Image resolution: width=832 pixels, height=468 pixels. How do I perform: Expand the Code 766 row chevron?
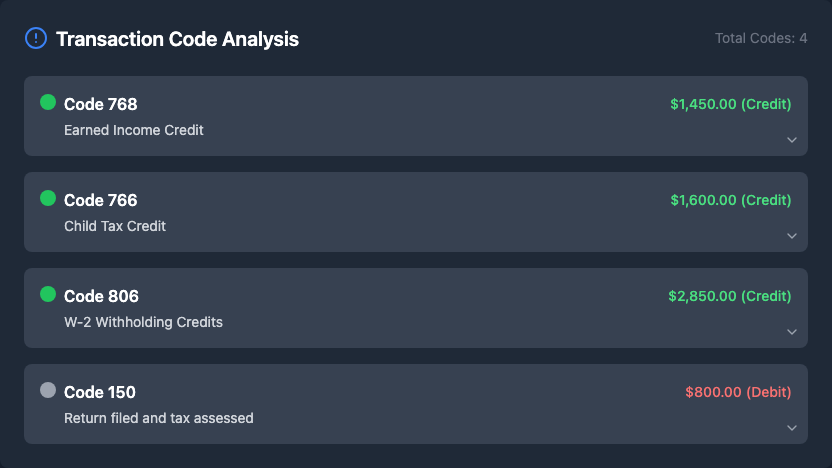(792, 236)
